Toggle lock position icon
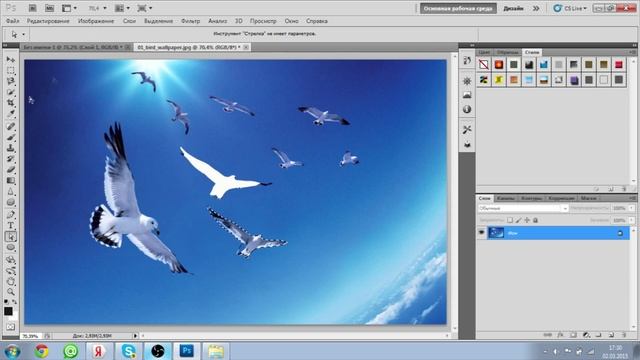 point(527,220)
